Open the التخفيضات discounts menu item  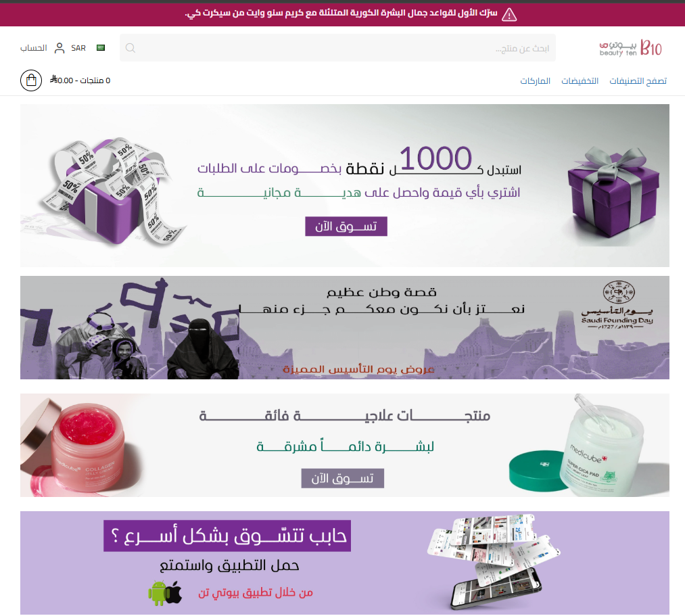coord(580,81)
